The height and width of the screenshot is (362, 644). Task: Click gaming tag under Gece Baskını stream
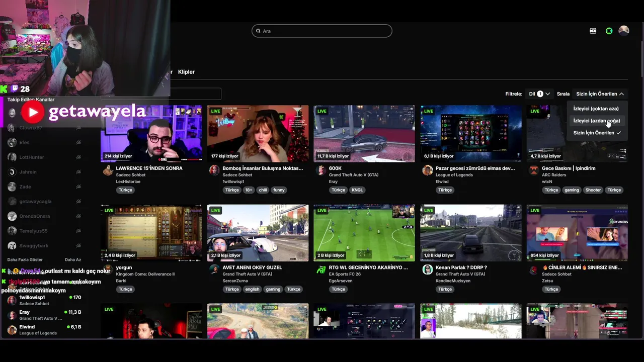[x=572, y=190]
